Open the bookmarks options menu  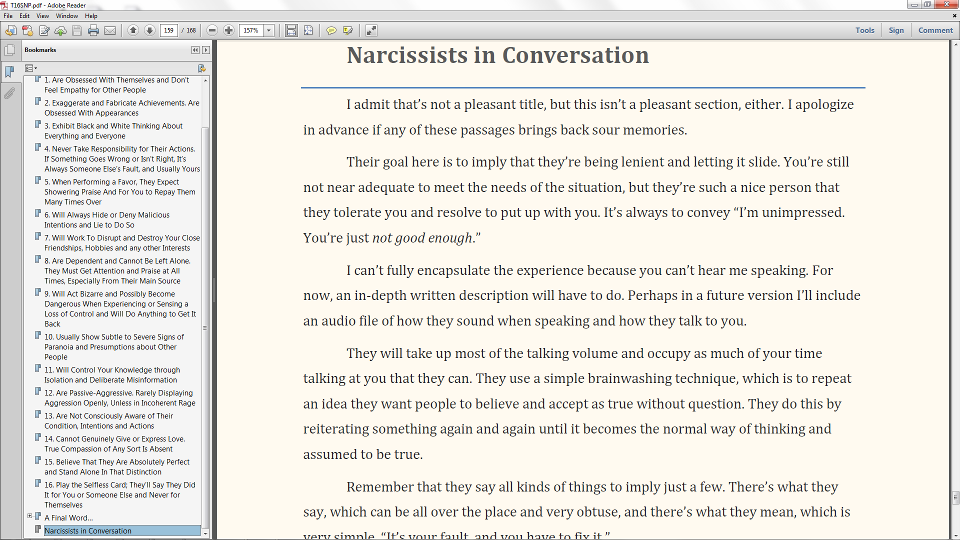tap(30, 68)
